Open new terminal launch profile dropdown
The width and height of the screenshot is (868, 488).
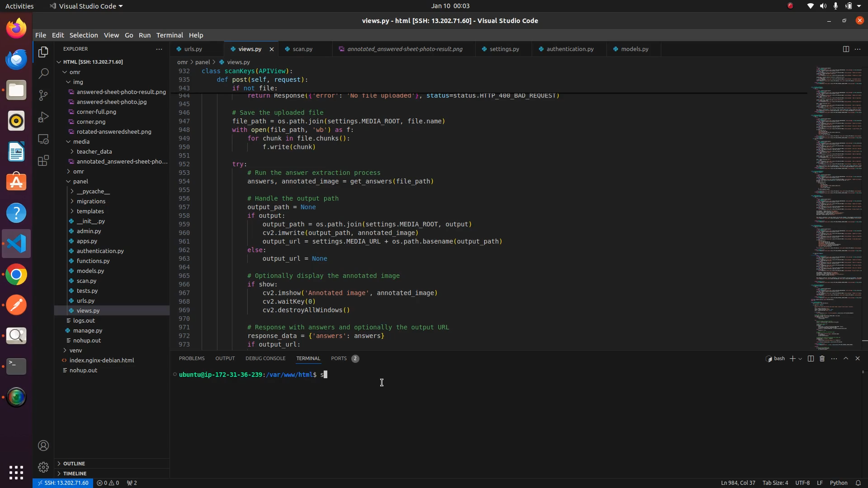coord(800,359)
